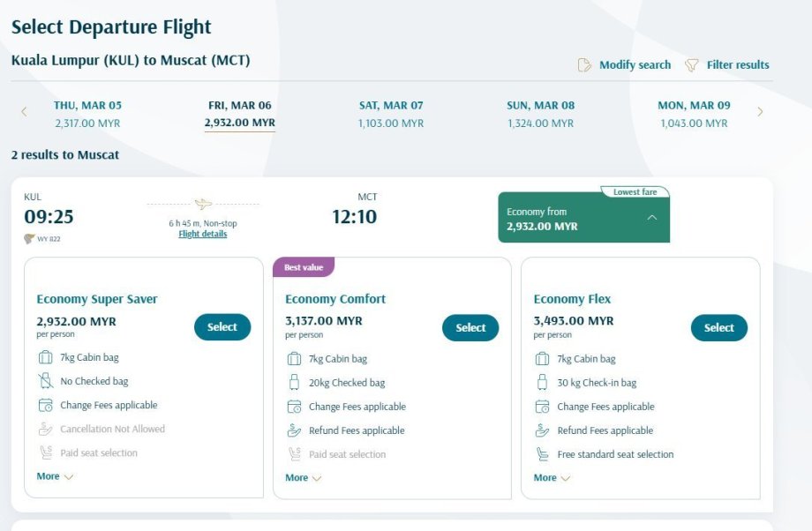The width and height of the screenshot is (812, 531).
Task: Click the No Checked bag icon in Super Saver
Action: pos(46,381)
